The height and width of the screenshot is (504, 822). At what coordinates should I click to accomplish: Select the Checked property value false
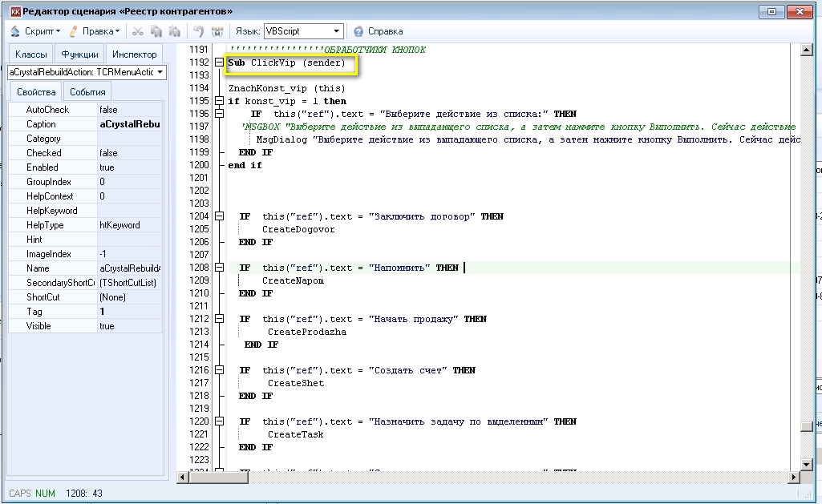(x=129, y=153)
